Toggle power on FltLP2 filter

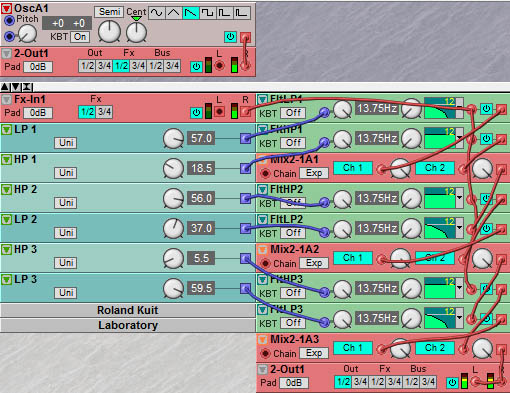[x=486, y=229]
